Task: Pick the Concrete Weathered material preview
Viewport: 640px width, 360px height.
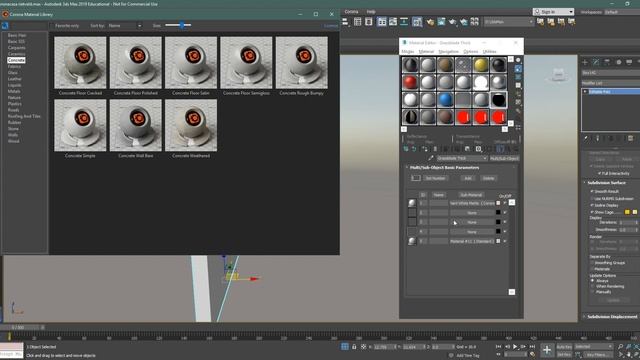Action: point(191,125)
